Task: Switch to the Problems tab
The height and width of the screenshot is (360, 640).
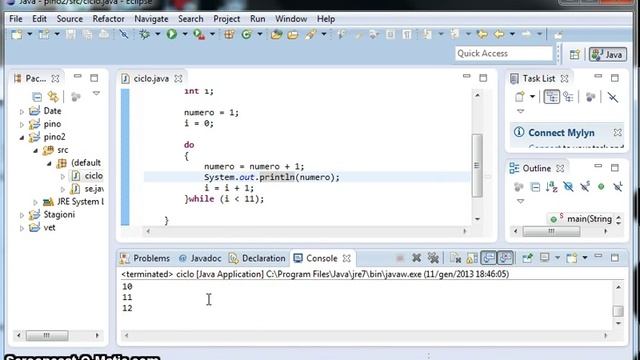Action: [145, 258]
